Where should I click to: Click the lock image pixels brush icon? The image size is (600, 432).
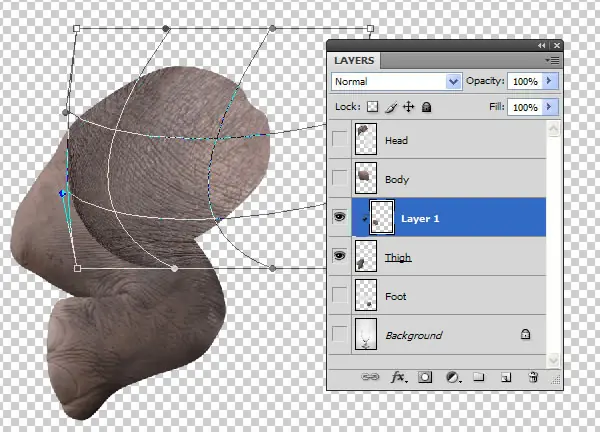(x=391, y=107)
